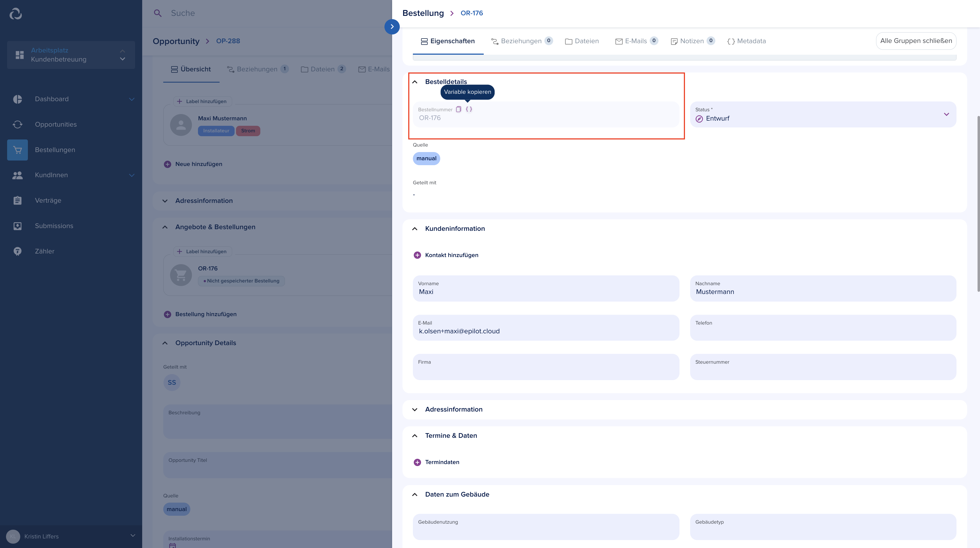This screenshot has height=548, width=980.
Task: Collapse the Angebote & Bestellungen section
Action: pos(165,227)
